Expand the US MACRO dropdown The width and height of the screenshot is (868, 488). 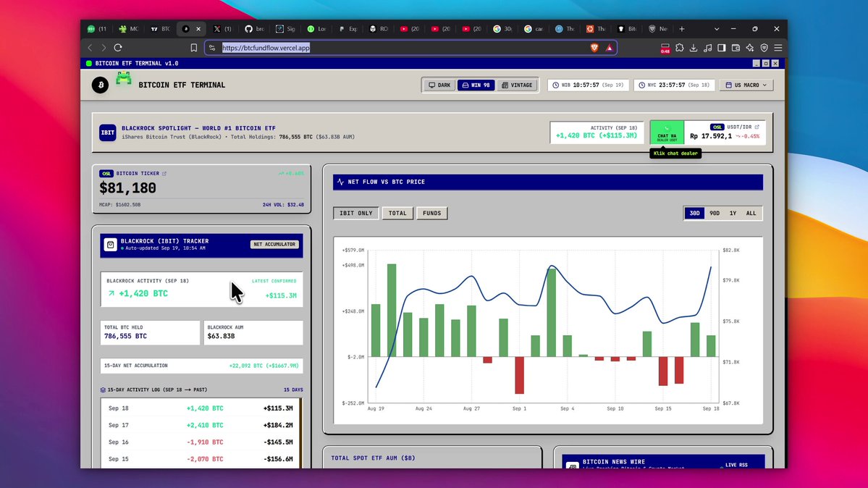click(746, 85)
